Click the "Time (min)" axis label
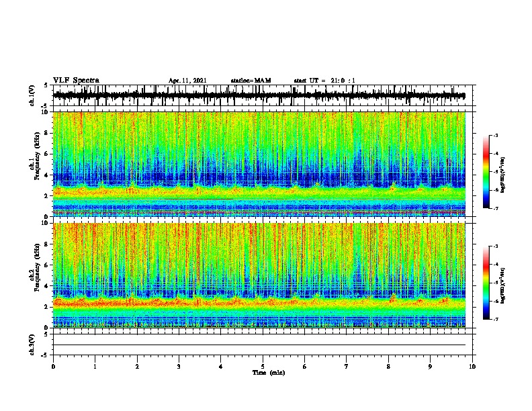Screen dimensions: 532x411 [x=269, y=373]
